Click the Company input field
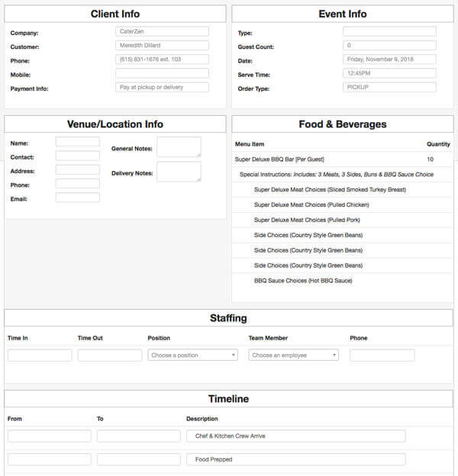This screenshot has width=458, height=476. point(162,31)
